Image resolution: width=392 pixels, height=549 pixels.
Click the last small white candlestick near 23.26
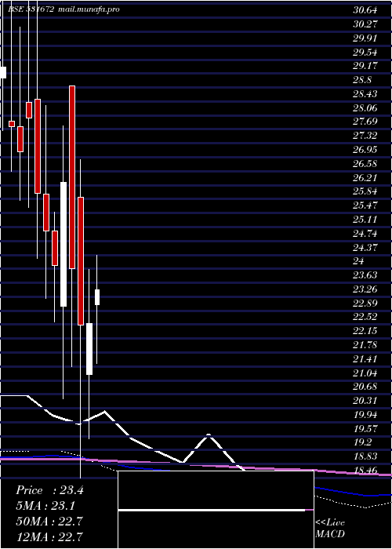(x=97, y=297)
